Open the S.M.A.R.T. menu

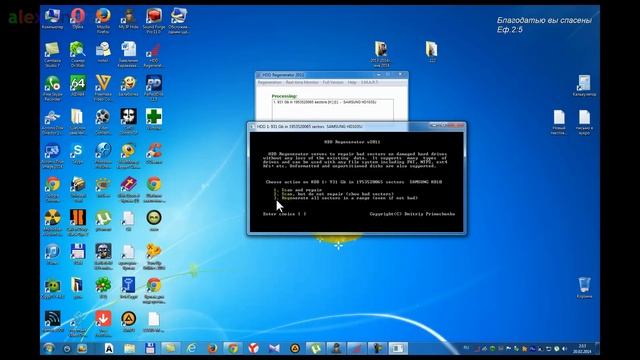coord(369,82)
